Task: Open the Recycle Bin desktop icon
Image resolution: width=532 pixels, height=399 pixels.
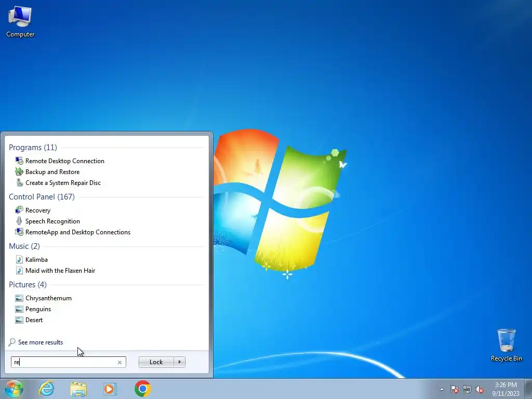Action: [x=506, y=345]
